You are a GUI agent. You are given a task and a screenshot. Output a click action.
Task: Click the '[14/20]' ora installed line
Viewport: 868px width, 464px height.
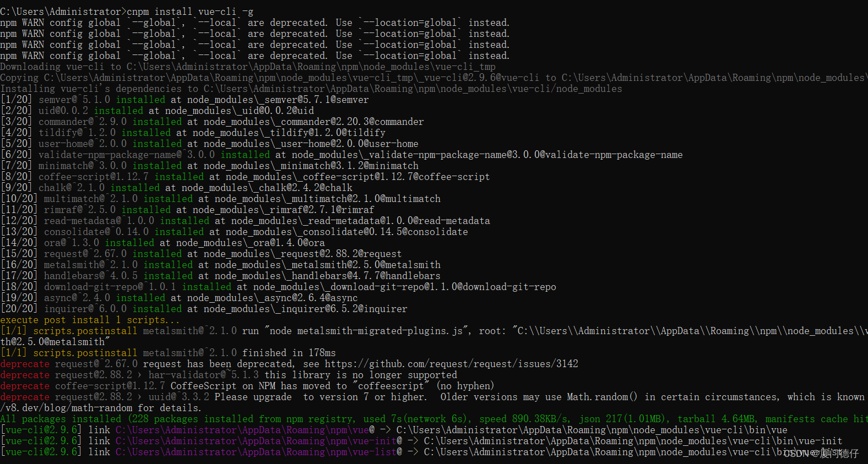pos(162,243)
